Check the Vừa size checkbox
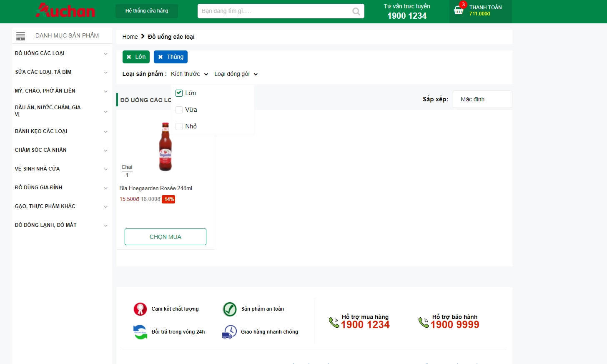The width and height of the screenshot is (607, 364). pyautogui.click(x=179, y=110)
